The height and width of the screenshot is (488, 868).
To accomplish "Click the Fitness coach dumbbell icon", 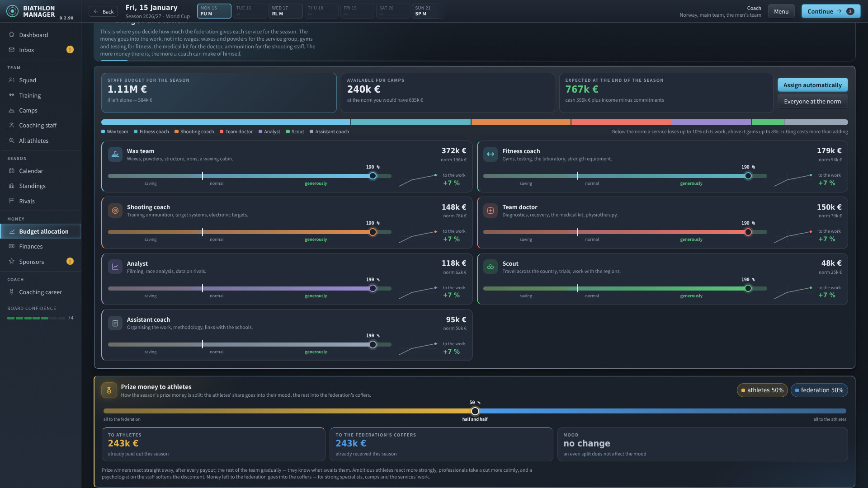I will click(491, 154).
